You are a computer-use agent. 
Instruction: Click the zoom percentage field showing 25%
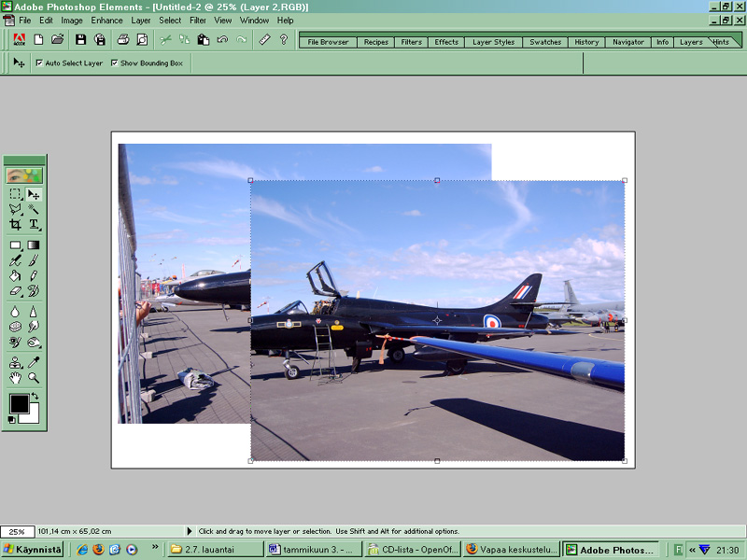pyautogui.click(x=17, y=531)
